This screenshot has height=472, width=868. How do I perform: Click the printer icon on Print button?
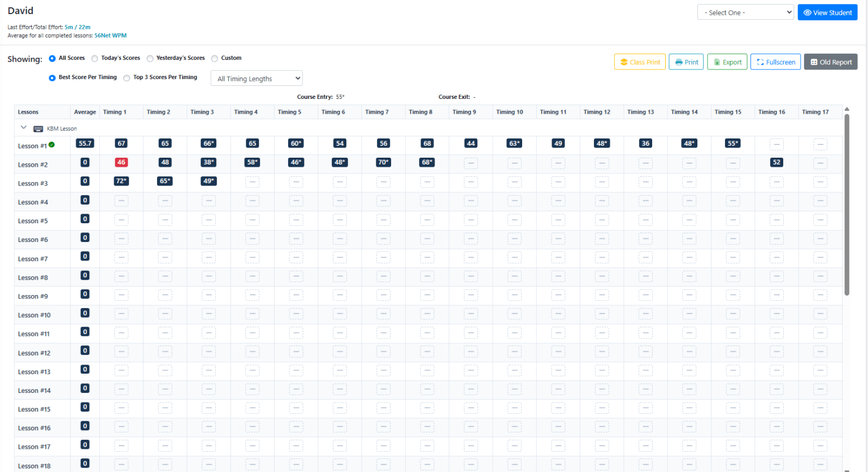(679, 62)
